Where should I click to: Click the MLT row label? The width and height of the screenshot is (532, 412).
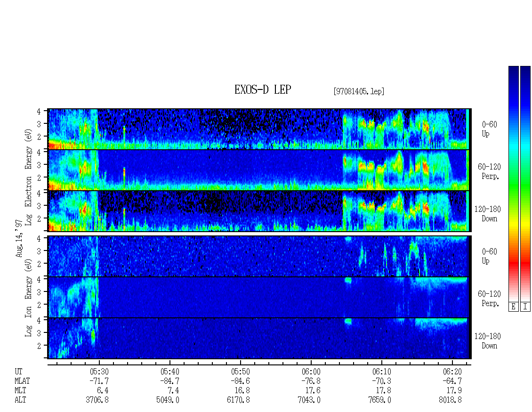[20, 391]
